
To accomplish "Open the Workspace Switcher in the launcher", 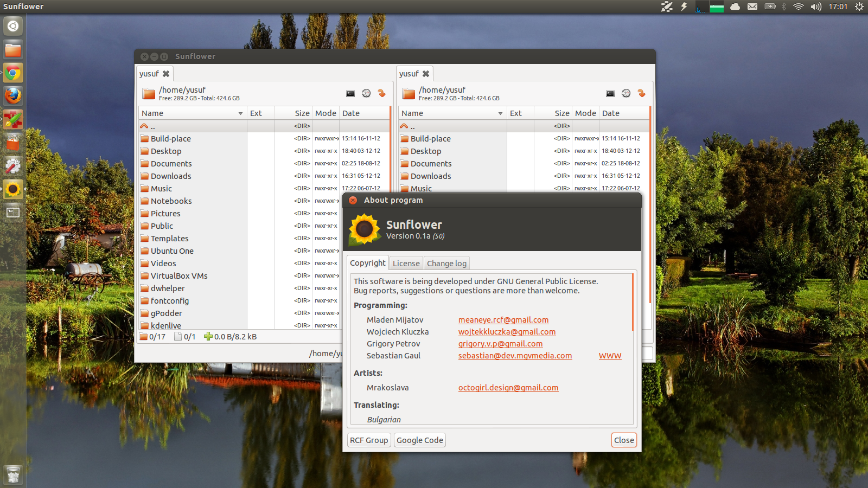I will pos(13,213).
